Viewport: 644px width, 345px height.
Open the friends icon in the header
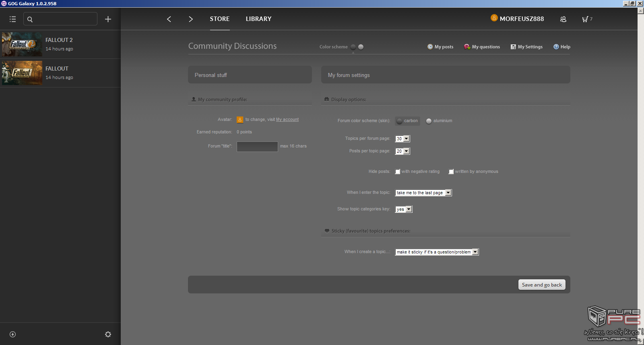pyautogui.click(x=563, y=19)
